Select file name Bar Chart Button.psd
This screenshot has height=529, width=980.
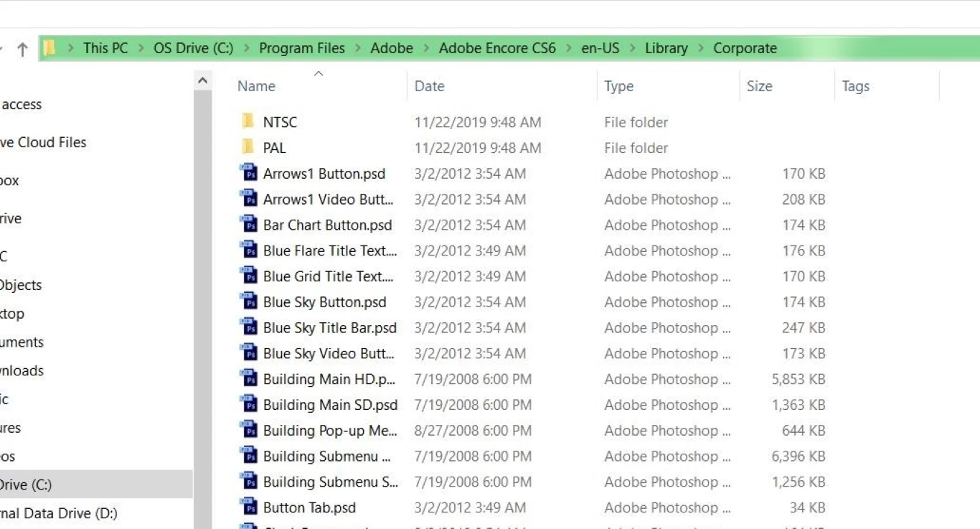click(x=328, y=225)
